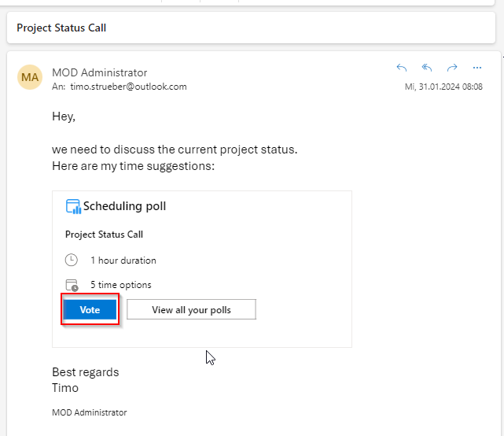Forward this email using the arrow icon
Viewport: 504px width, 436px height.
click(x=452, y=68)
